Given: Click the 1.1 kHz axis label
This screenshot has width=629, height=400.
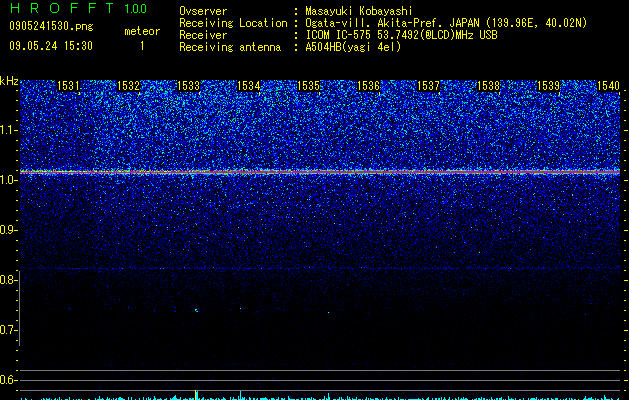Looking at the screenshot, I should coord(8,130).
